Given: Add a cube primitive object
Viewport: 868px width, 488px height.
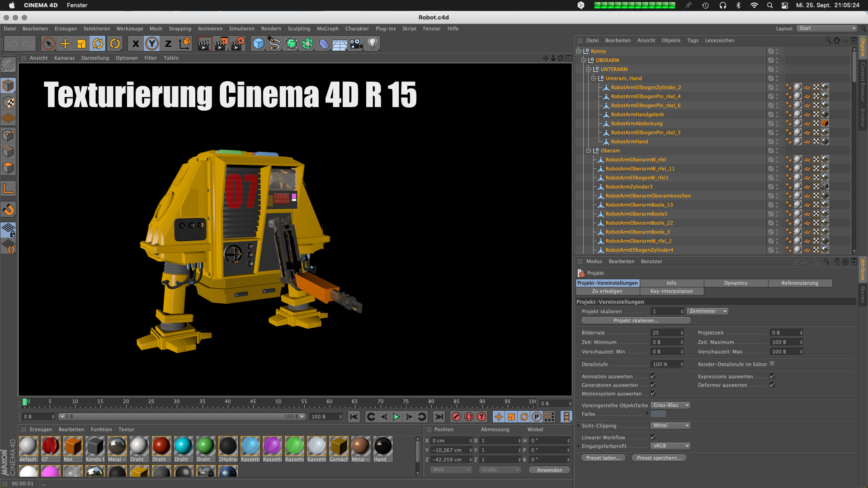Looking at the screenshot, I should [259, 44].
